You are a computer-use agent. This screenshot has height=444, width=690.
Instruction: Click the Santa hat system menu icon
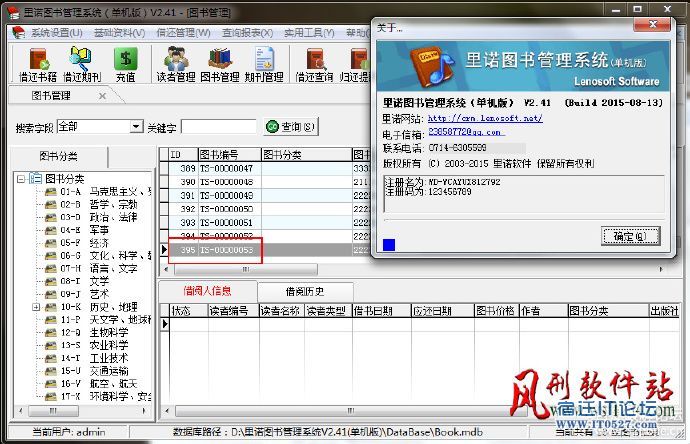point(18,33)
